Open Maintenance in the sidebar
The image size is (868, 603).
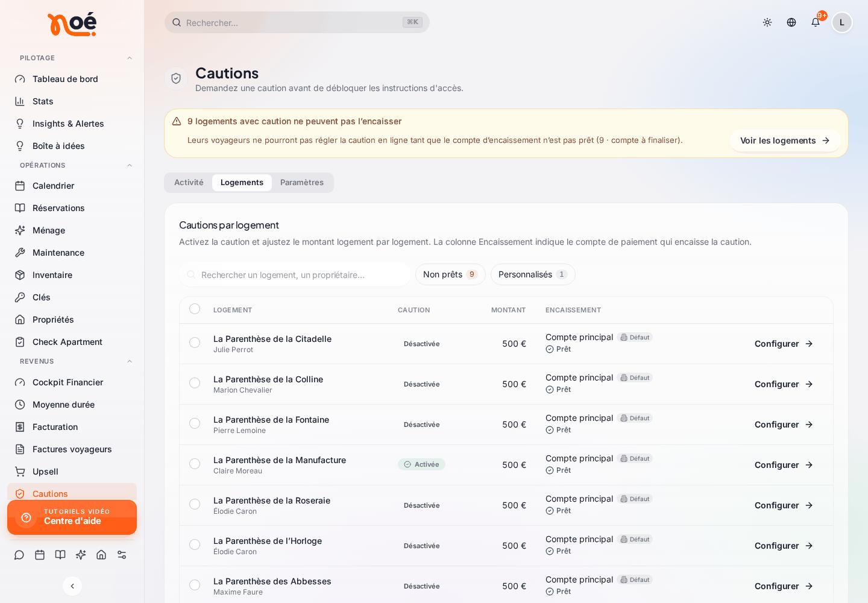[x=72, y=253]
